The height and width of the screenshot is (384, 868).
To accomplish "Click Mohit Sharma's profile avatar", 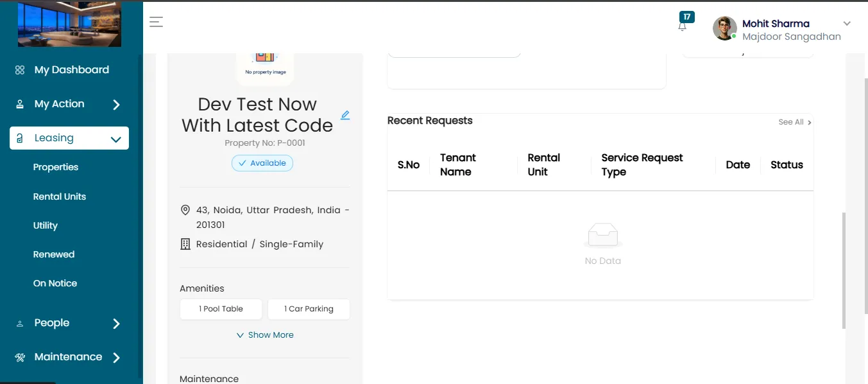I will coord(725,28).
